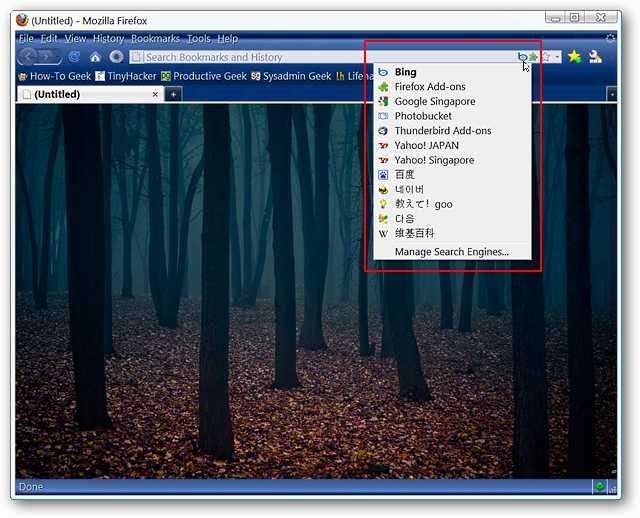Click the Home toolbar icon
Image resolution: width=640 pixels, height=518 pixels.
95,57
